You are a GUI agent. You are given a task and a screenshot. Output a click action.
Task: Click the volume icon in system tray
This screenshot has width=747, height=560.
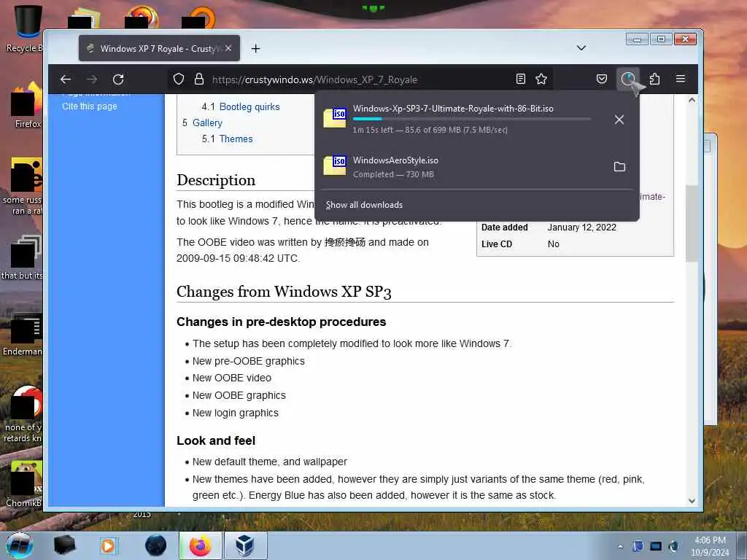click(673, 546)
